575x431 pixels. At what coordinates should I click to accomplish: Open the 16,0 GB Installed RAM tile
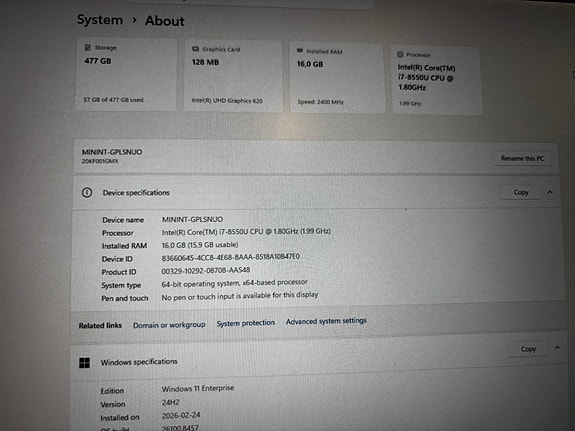coord(337,78)
